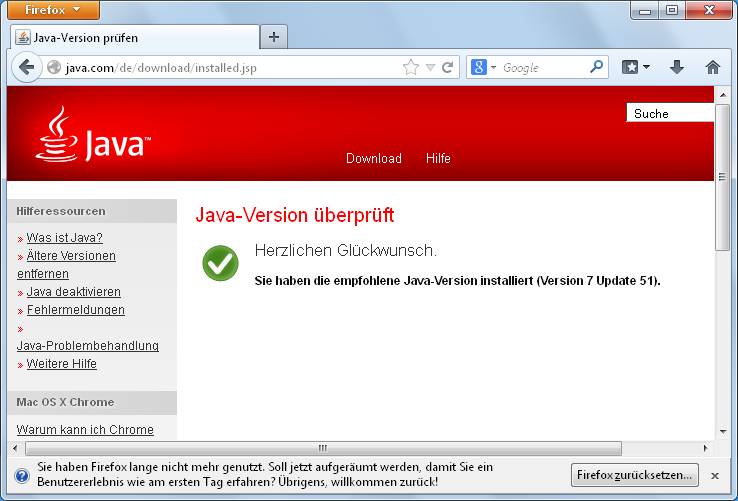
Task: Open 'Warum kann ich Chrome' link
Action: point(85,430)
